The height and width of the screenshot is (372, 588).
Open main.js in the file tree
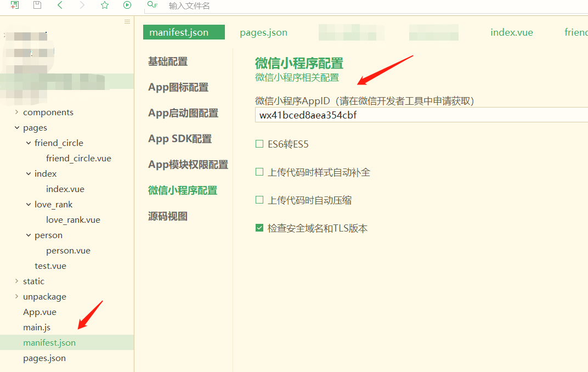(x=37, y=328)
